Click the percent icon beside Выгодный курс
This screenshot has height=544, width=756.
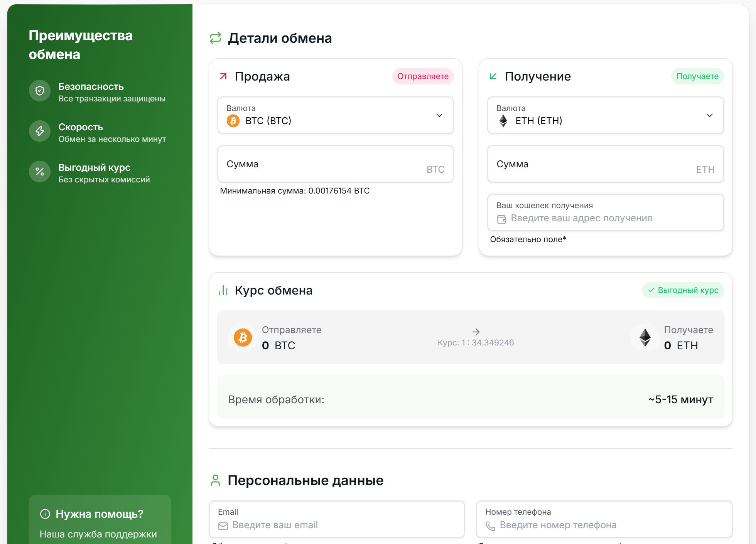click(x=40, y=172)
